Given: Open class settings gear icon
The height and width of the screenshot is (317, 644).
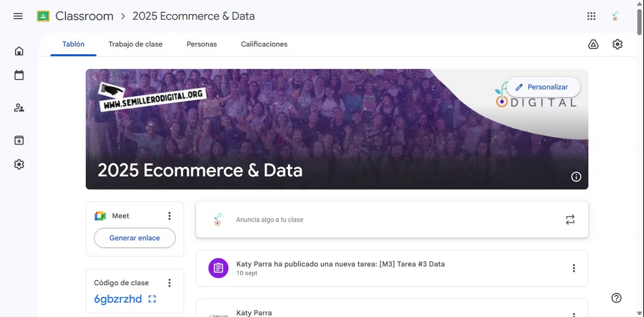Looking at the screenshot, I should pos(618,44).
